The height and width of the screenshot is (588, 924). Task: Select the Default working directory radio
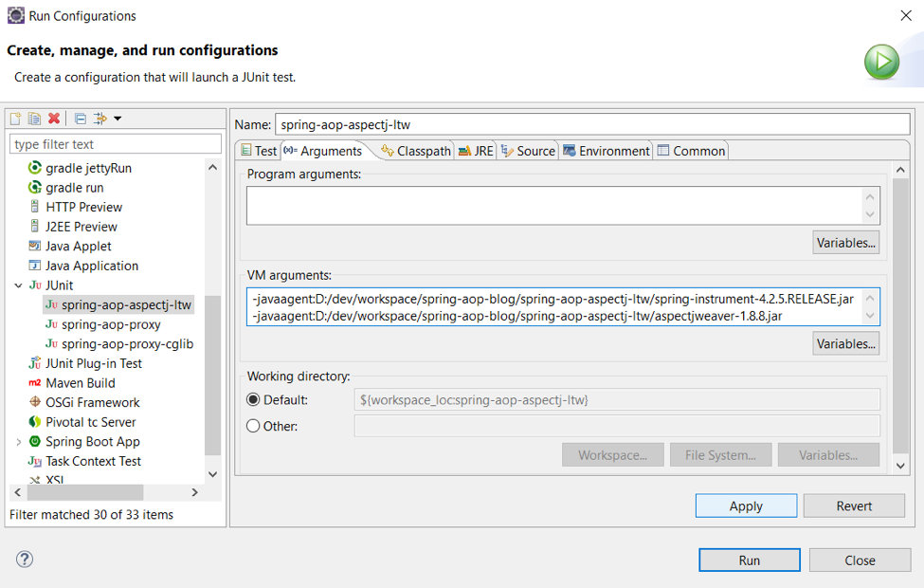point(253,400)
